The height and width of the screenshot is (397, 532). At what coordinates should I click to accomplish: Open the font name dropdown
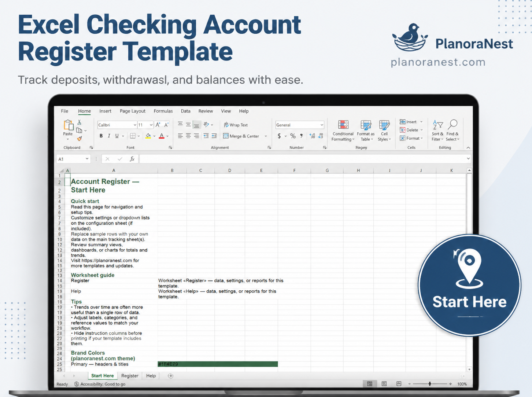pos(135,125)
